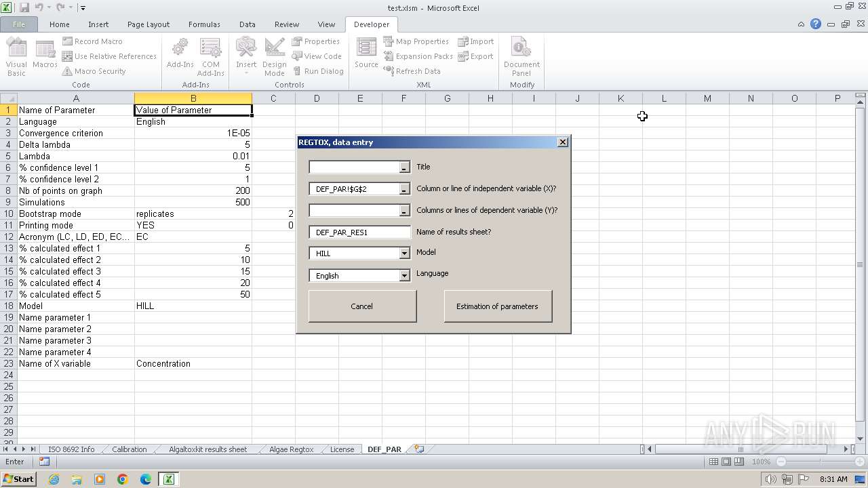
Task: Open the File tab
Action: [x=19, y=24]
